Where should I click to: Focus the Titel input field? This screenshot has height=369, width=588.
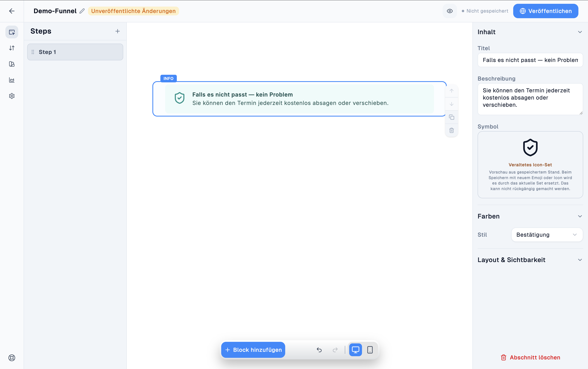coord(530,60)
